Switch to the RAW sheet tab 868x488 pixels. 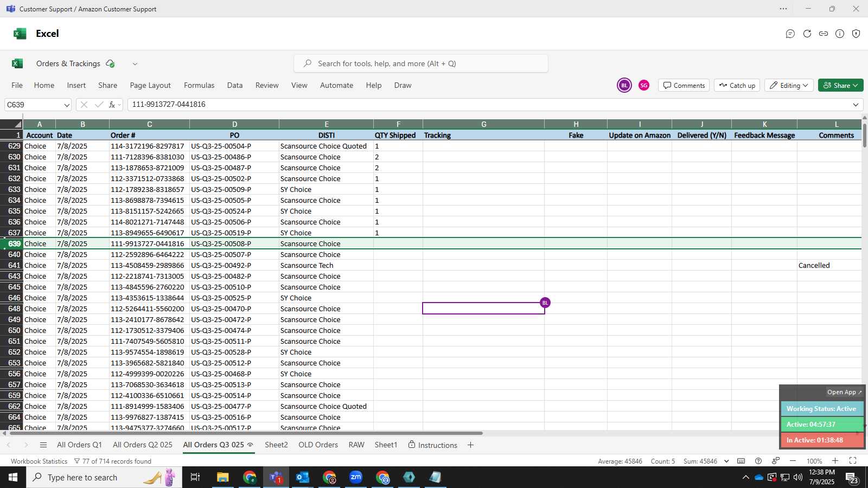(x=356, y=445)
